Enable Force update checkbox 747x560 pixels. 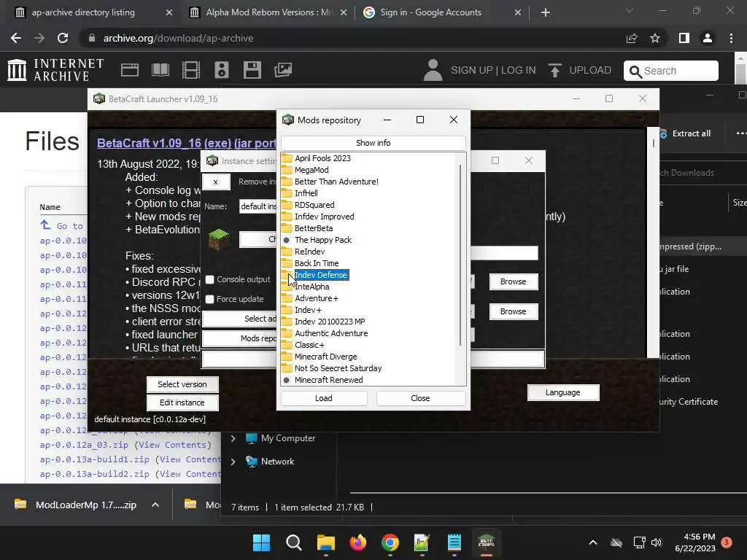tap(209, 299)
